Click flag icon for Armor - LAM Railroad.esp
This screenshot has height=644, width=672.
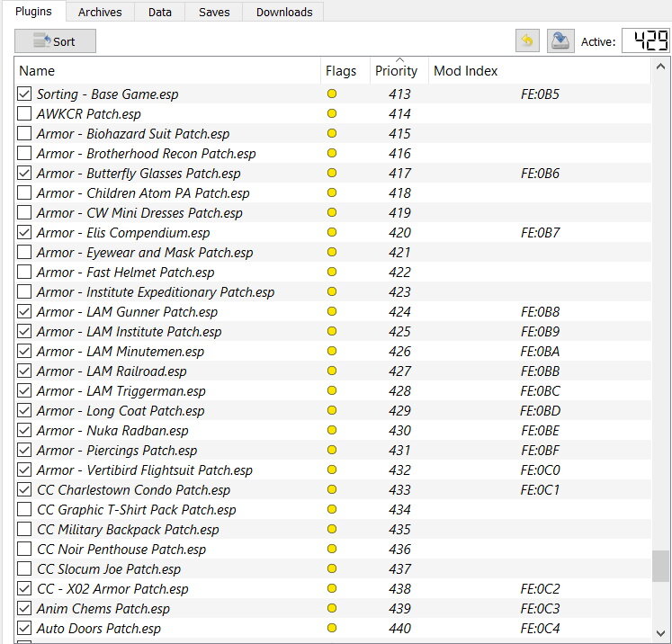(332, 371)
